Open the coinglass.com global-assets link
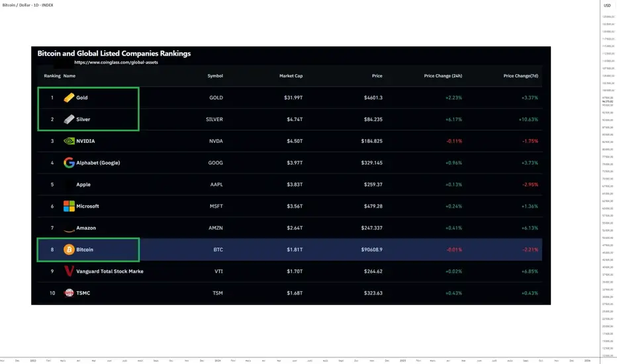The height and width of the screenshot is (364, 617). coord(116,62)
